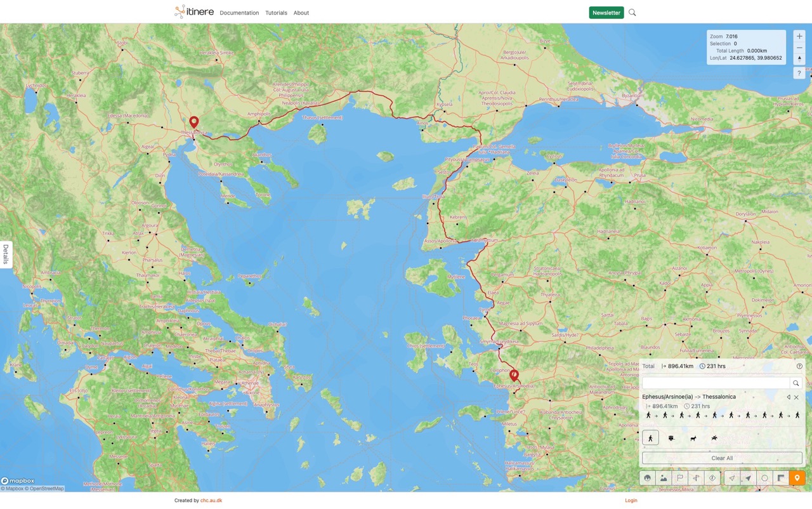This screenshot has width=812, height=509.
Task: Switch travel mode to horse rider
Action: coord(714,438)
